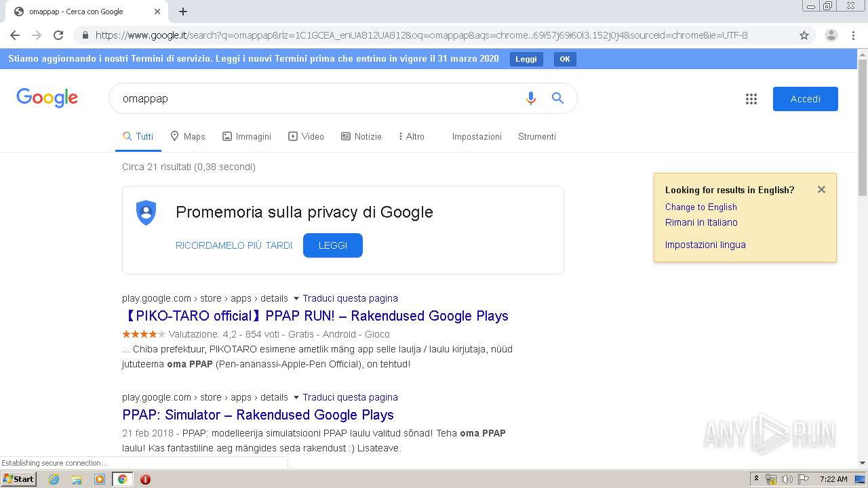This screenshot has width=868, height=488.
Task: Switch to the Notizie results tab
Action: [x=361, y=136]
